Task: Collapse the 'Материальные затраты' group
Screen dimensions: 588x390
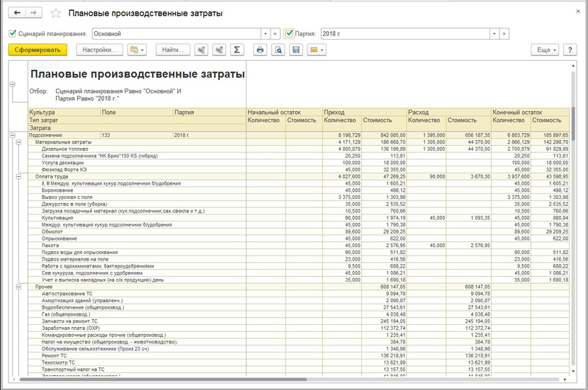Action: [x=18, y=142]
